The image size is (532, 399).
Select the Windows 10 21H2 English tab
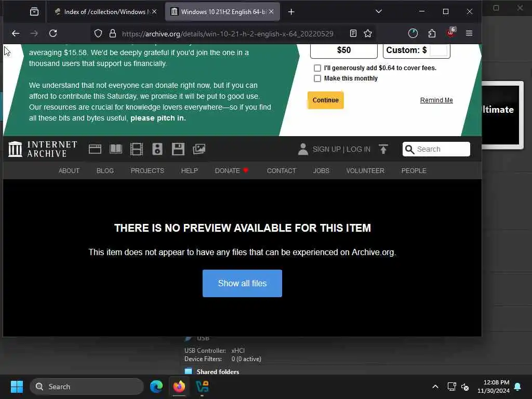[223, 12]
